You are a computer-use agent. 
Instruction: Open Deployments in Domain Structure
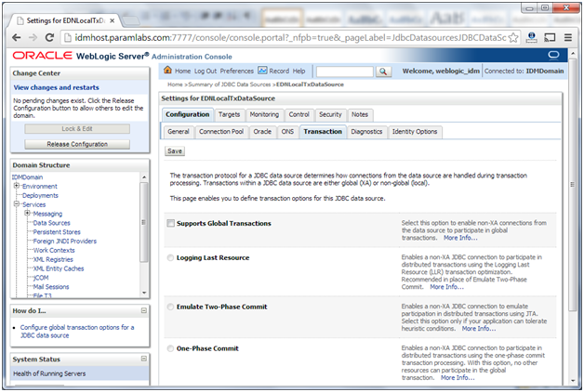[x=40, y=195]
